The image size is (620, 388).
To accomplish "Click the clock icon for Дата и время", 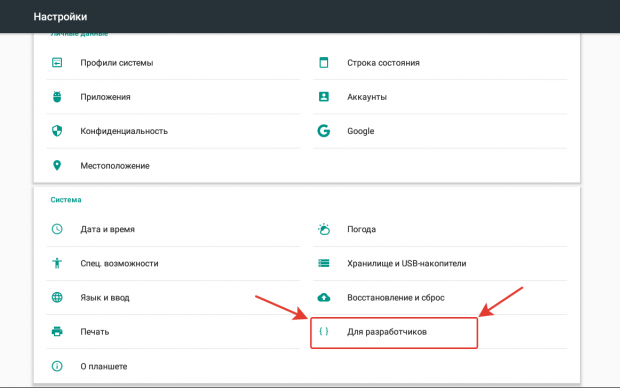I will 57,229.
